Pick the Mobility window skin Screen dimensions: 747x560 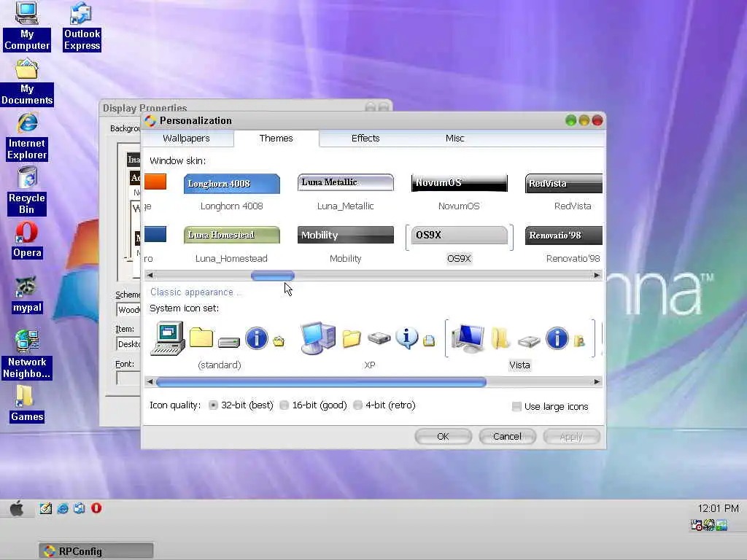[345, 245]
